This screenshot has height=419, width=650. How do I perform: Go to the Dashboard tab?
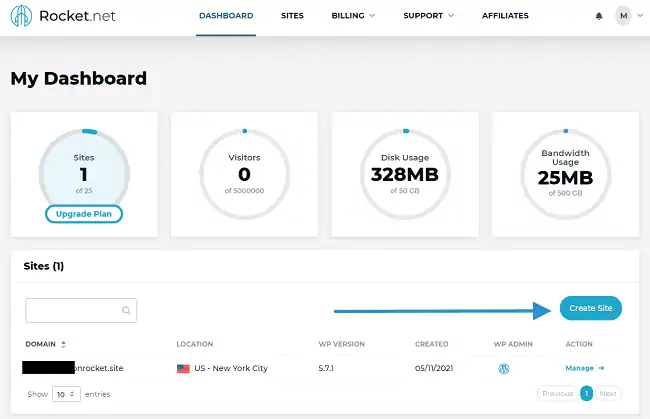226,16
